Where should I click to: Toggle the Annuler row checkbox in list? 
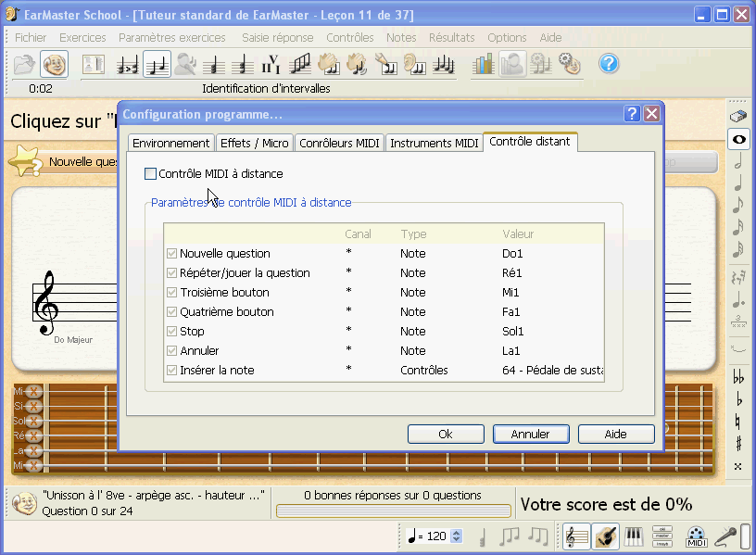coord(171,350)
